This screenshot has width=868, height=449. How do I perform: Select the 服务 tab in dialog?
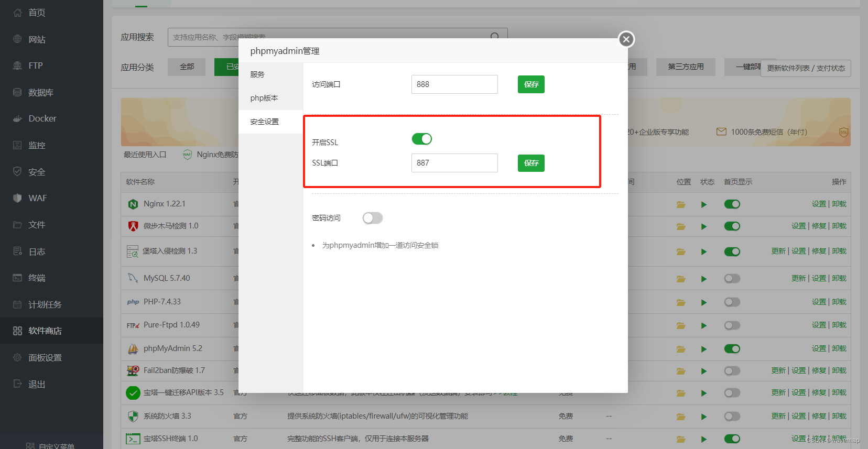pos(257,74)
